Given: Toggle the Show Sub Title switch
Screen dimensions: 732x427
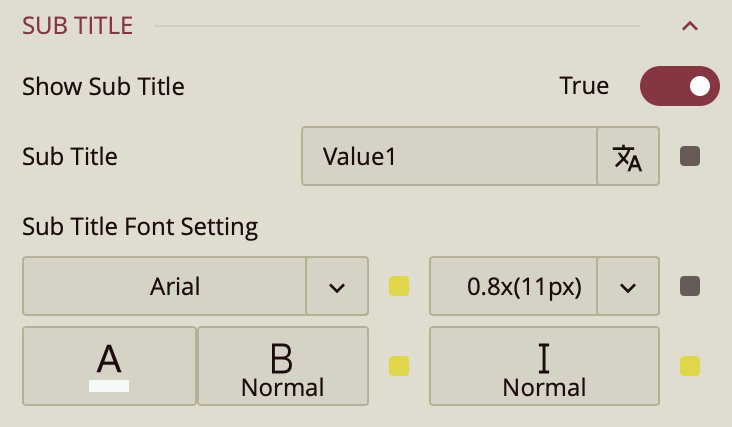Looking at the screenshot, I should coord(680,86).
